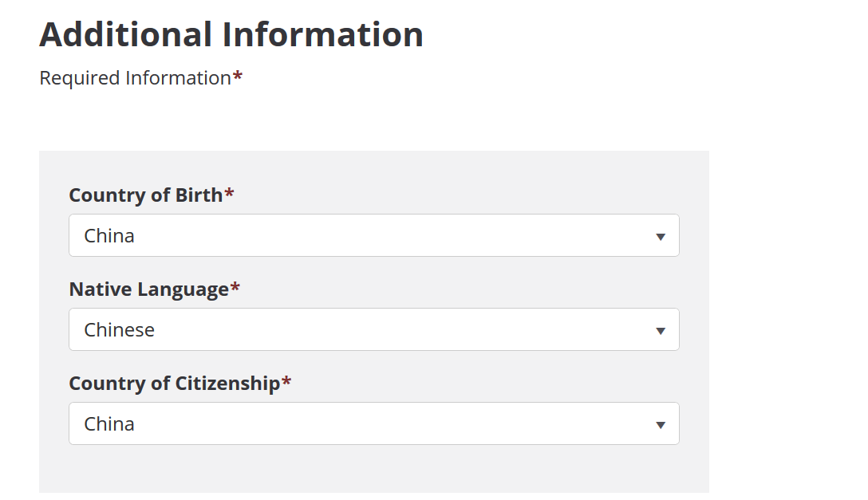Click the arrow icon in Country of Citizenship field
Viewport: 868px width, 500px height.
660,425
